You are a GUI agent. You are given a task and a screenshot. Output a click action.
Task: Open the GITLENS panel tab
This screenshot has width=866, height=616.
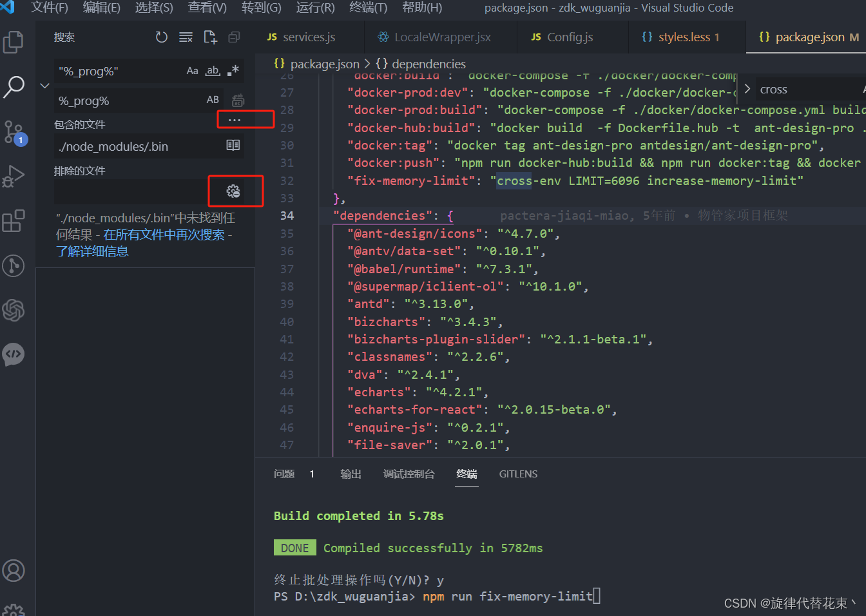click(x=518, y=474)
